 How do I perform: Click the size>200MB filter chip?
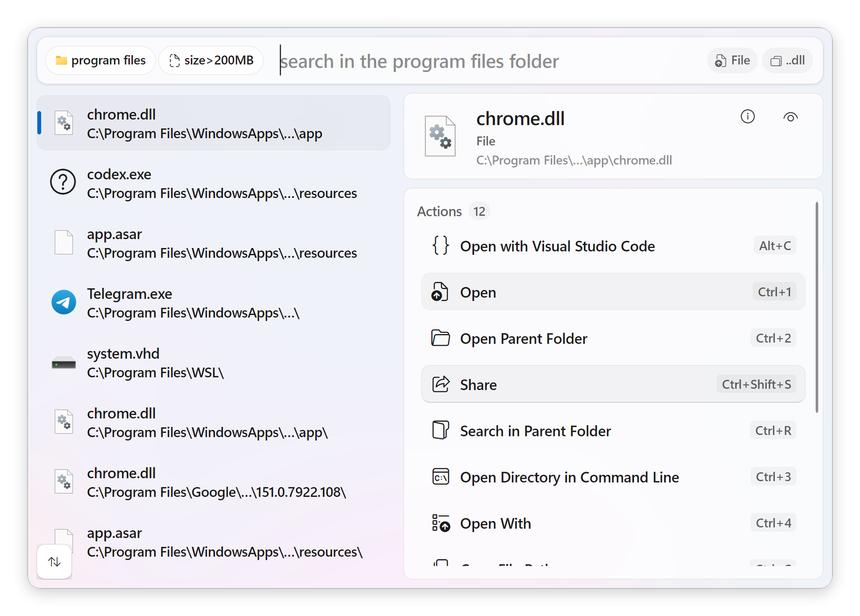tap(211, 60)
